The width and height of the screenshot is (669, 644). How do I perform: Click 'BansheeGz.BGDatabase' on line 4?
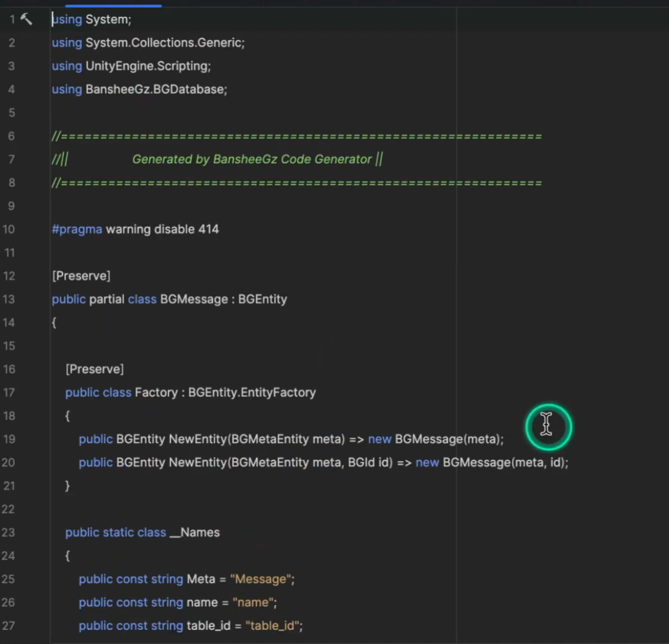pos(154,89)
